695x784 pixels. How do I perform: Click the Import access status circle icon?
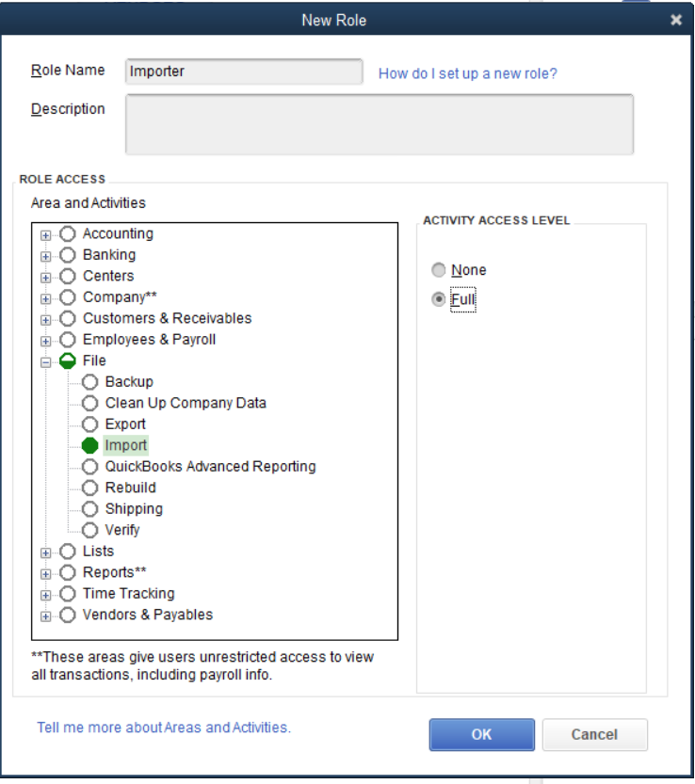[x=90, y=445]
